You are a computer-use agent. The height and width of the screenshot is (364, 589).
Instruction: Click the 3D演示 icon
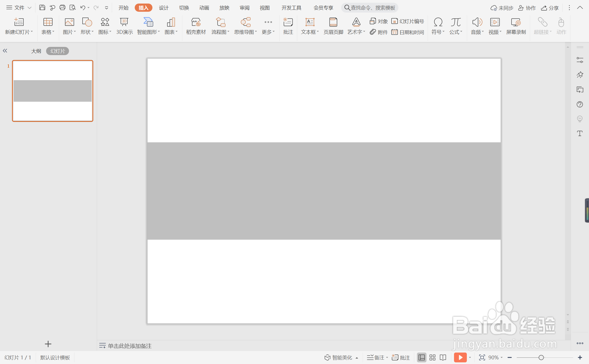point(124,22)
